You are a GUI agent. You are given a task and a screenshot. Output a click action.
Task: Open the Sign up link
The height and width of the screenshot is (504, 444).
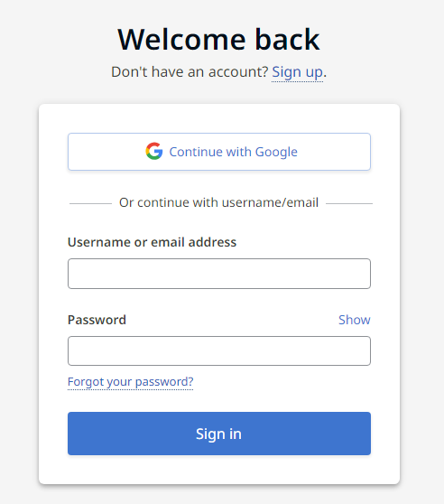click(x=297, y=72)
